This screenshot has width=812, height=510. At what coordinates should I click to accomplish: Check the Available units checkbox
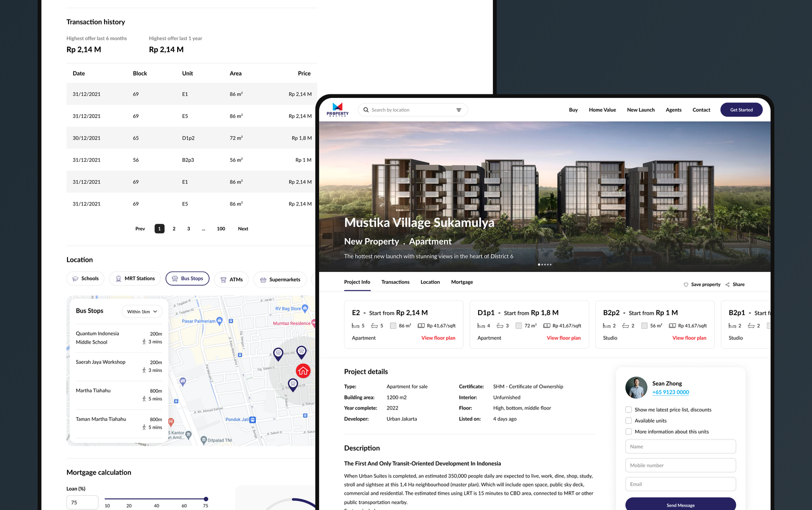tap(629, 421)
